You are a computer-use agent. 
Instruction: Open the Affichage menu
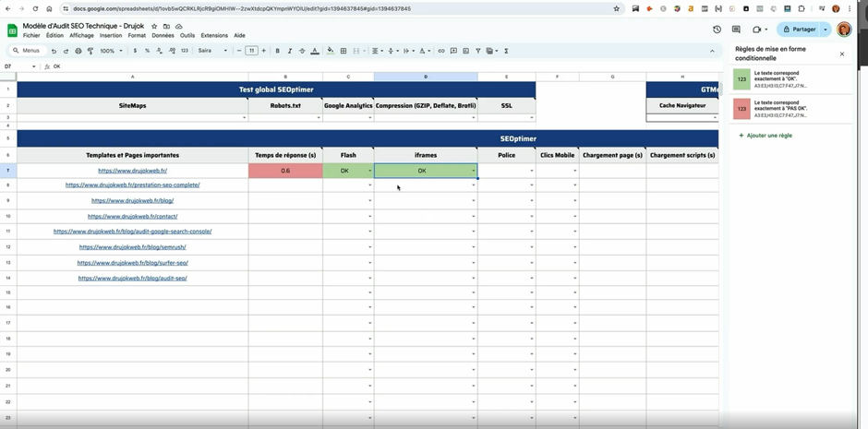(x=81, y=35)
